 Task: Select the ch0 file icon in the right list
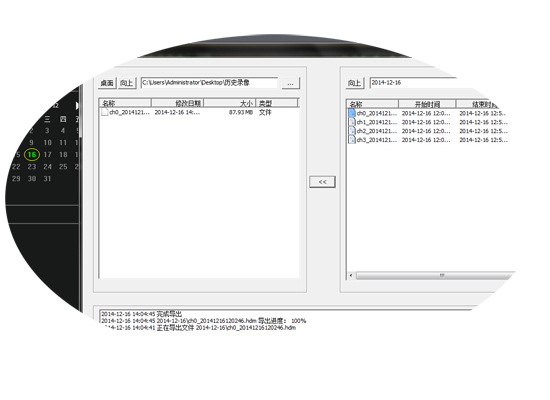coord(352,113)
